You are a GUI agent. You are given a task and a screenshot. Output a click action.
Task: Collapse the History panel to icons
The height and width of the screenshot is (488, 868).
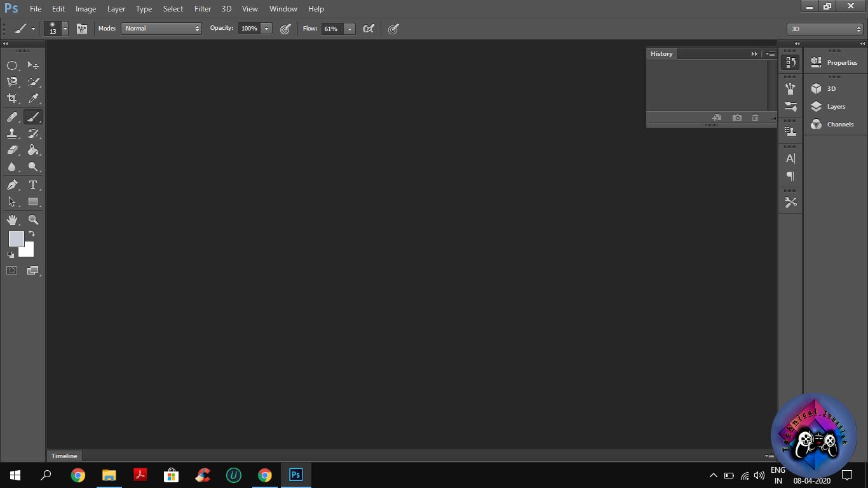[754, 54]
